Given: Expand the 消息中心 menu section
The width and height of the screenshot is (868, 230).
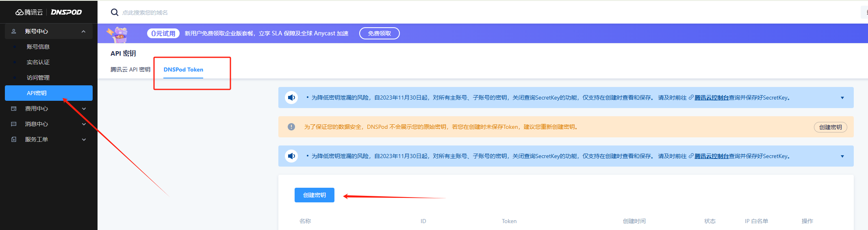Looking at the screenshot, I should tap(84, 124).
